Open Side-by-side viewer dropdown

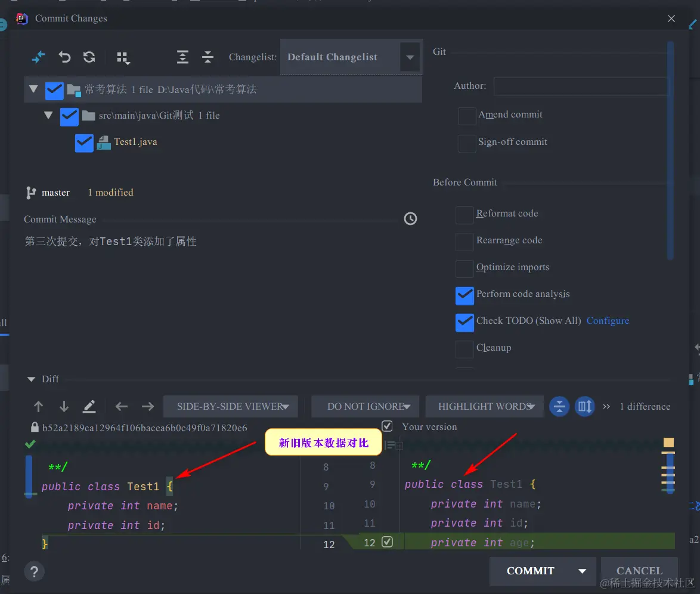click(230, 406)
